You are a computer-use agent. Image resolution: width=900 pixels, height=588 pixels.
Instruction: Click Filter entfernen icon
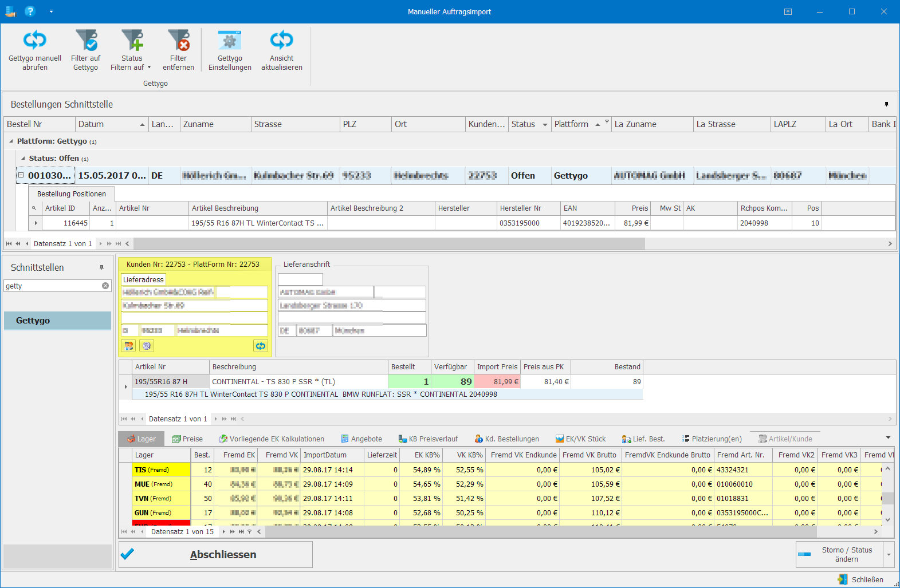178,40
